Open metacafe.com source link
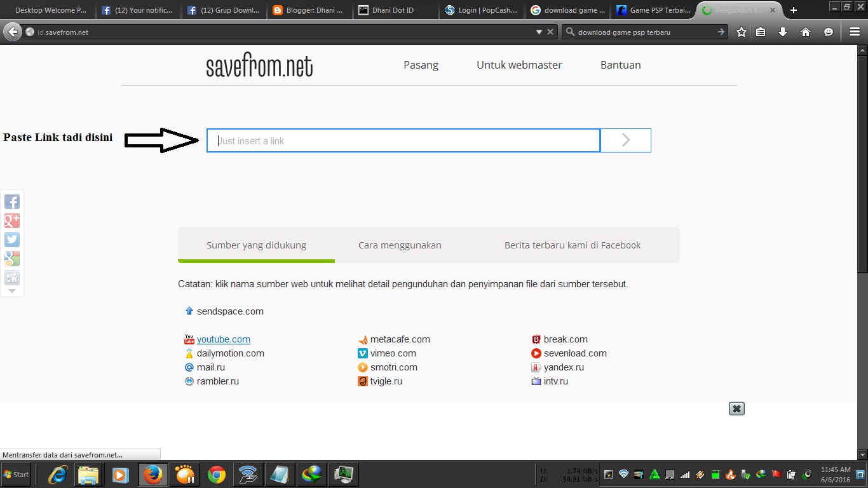868x488 pixels. pos(400,339)
